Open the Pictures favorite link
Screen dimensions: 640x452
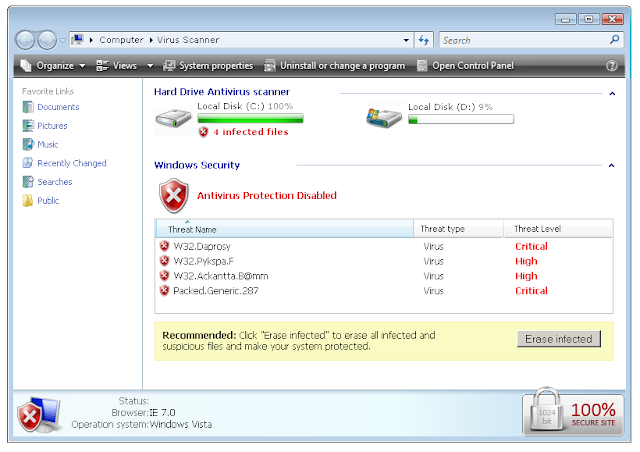[x=52, y=126]
